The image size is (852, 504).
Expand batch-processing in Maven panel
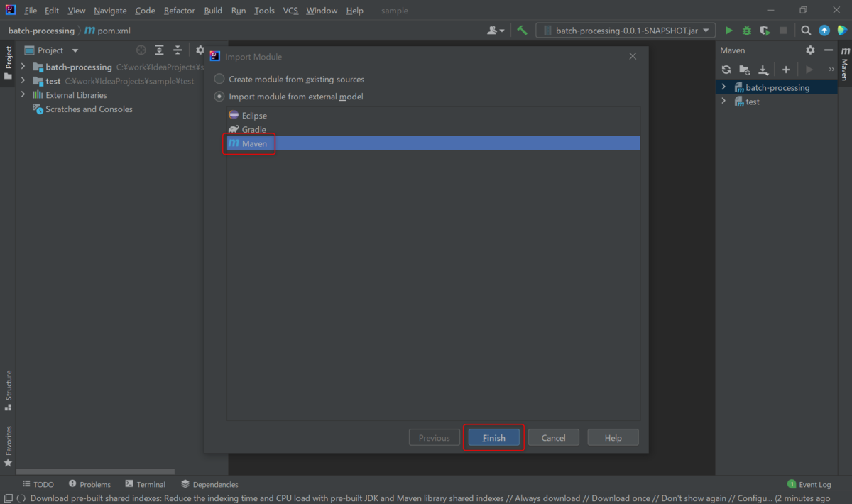click(x=723, y=87)
